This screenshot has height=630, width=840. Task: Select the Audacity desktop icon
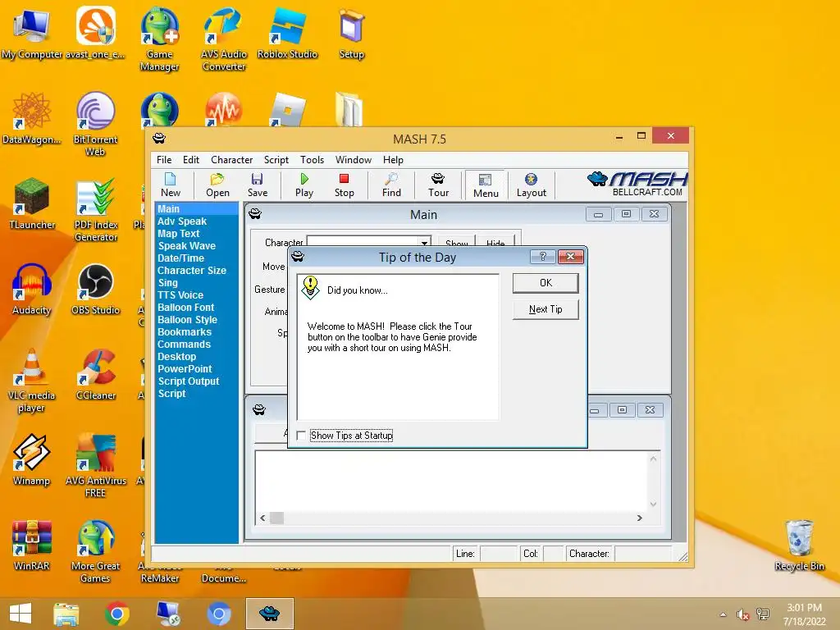click(32, 290)
